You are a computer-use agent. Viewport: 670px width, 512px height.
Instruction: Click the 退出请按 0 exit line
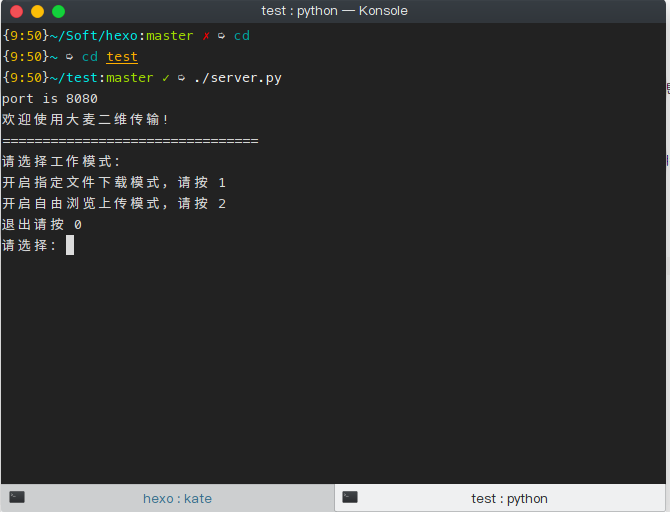42,225
